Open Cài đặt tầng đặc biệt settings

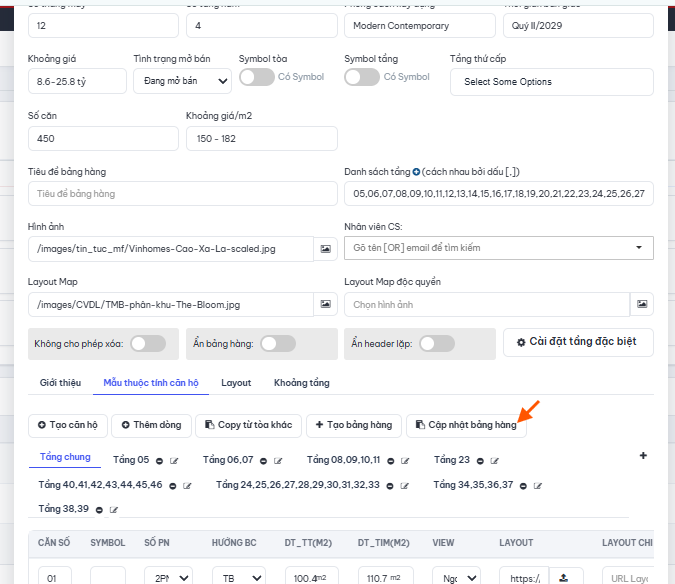pyautogui.click(x=578, y=342)
